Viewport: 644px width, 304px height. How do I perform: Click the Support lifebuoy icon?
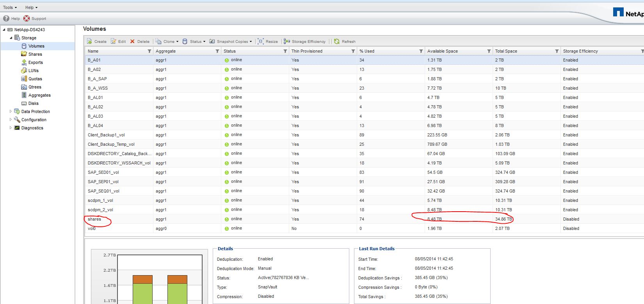[27, 18]
